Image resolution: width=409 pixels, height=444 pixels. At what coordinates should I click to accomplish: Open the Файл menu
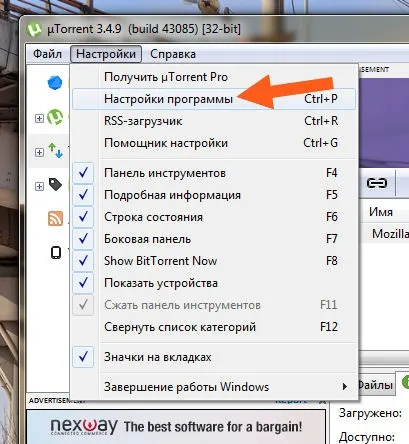coord(47,54)
